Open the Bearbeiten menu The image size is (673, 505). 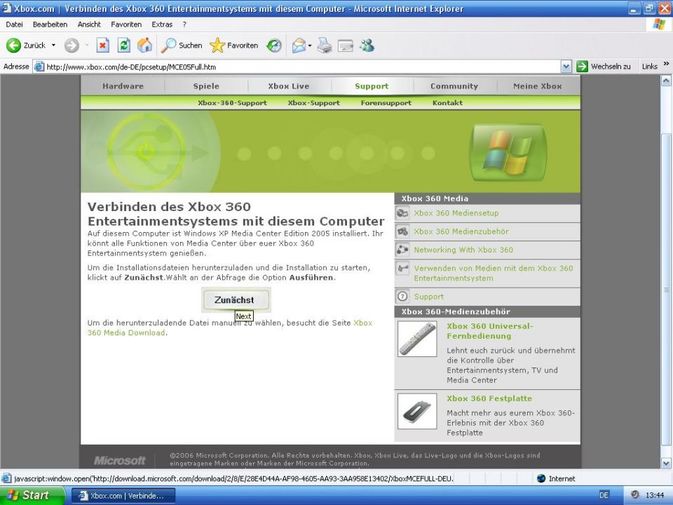click(x=50, y=24)
